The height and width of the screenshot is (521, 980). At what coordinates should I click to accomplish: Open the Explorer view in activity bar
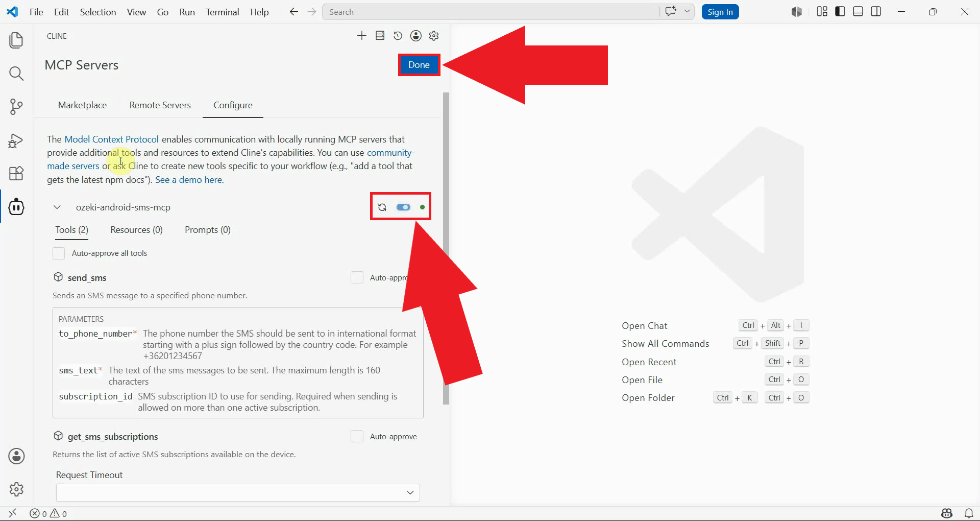tap(16, 40)
